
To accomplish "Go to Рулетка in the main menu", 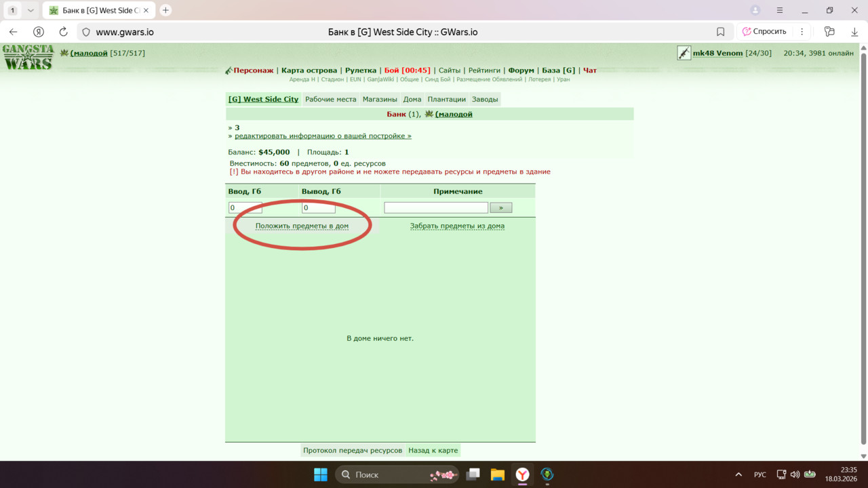I will 361,70.
